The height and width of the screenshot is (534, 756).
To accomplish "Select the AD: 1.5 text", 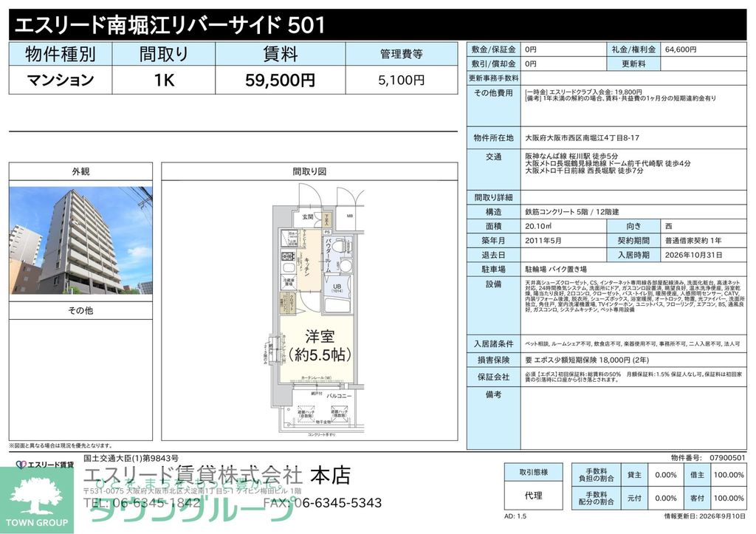I will click(x=515, y=516).
